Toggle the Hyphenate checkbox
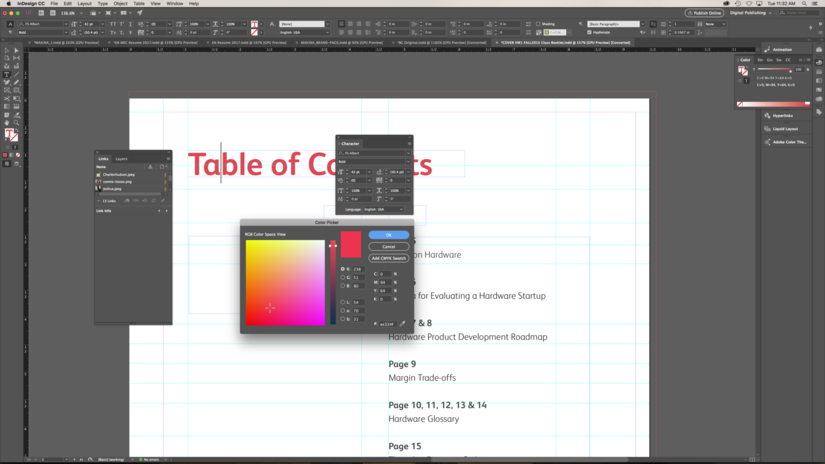This screenshot has width=825, height=464. coord(589,32)
